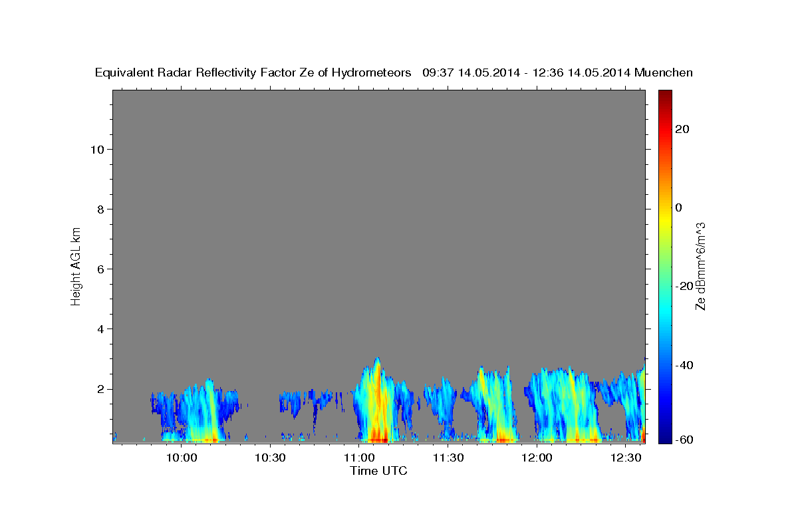Click the 12:00 time tick label
Screen dimensions: 798x532
537,458
